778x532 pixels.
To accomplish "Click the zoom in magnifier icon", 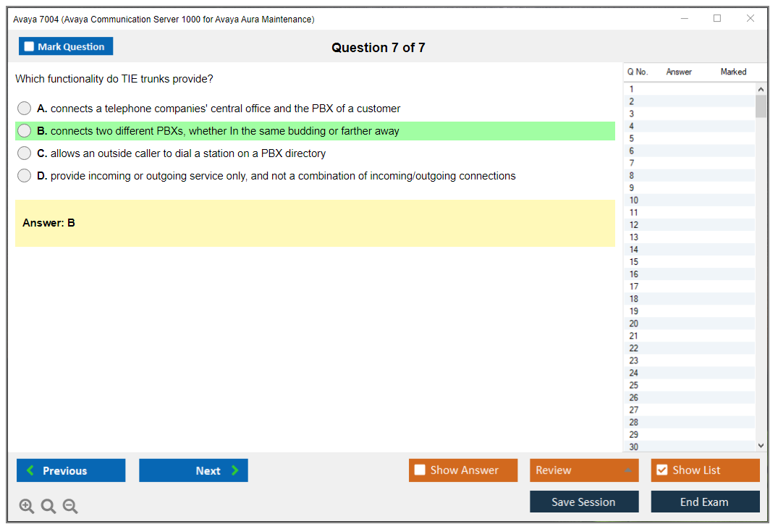I will [27, 507].
